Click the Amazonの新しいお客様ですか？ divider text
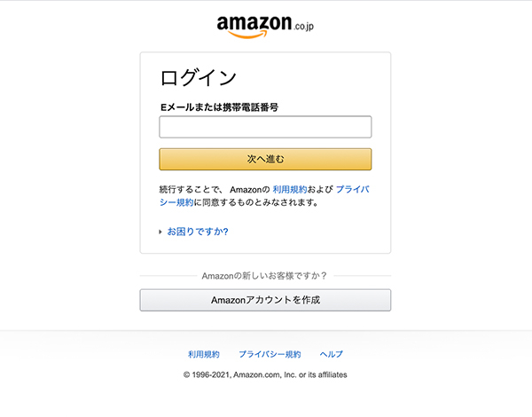This screenshot has width=532, height=417. pyautogui.click(x=265, y=276)
